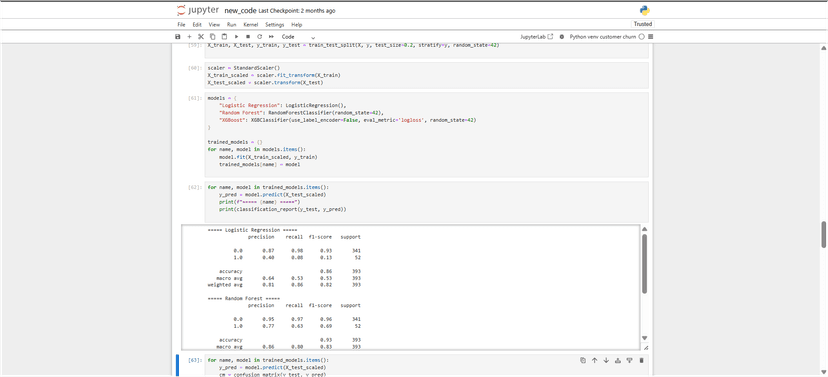Click the [62]: cell prompt

[194, 187]
